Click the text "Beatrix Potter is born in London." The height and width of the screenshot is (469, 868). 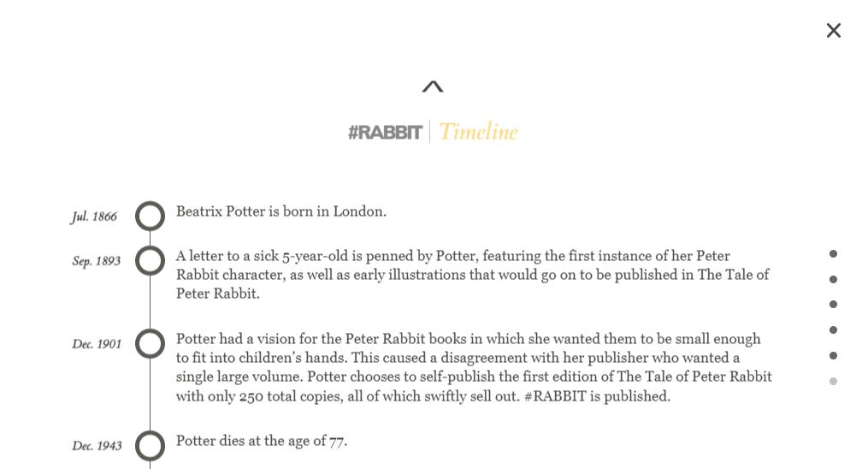pos(281,211)
